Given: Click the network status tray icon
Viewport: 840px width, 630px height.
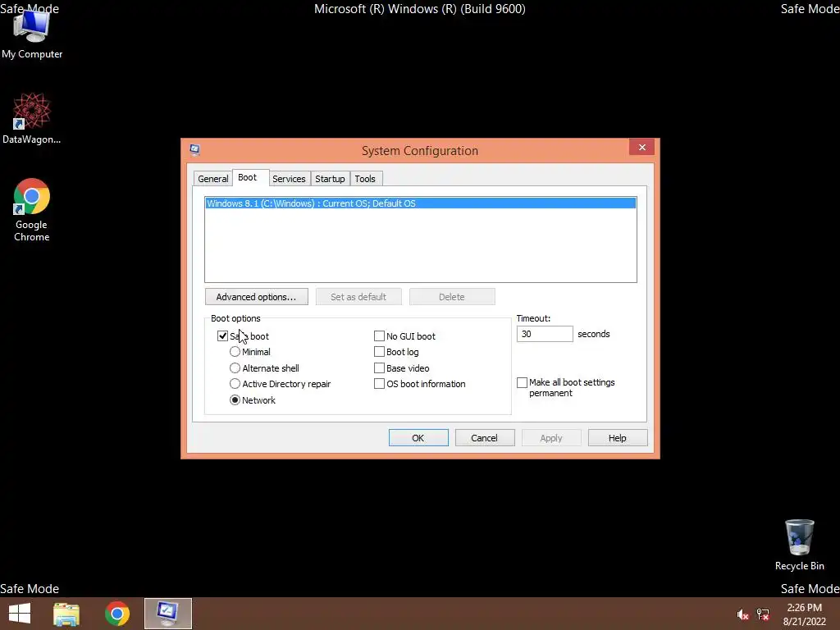Looking at the screenshot, I should (762, 614).
